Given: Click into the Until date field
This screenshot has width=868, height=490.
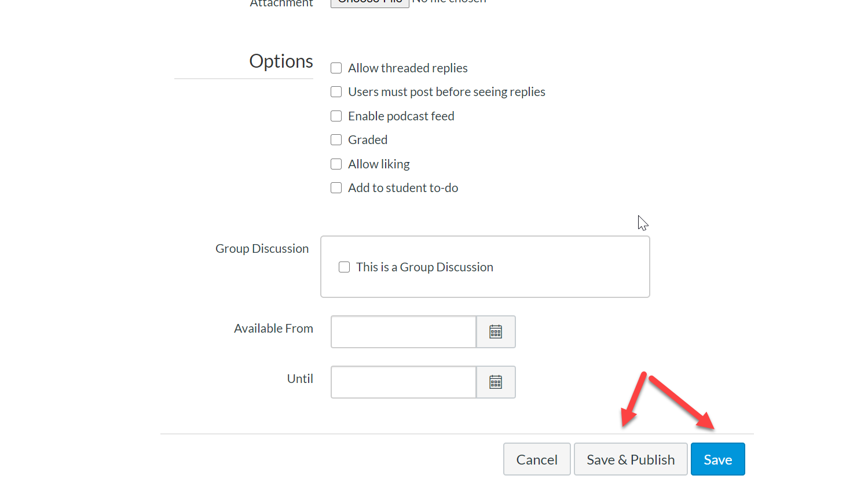Looking at the screenshot, I should point(404,382).
